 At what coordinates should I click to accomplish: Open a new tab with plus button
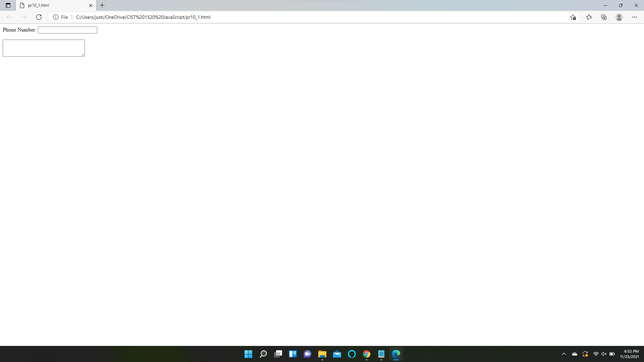(x=102, y=5)
